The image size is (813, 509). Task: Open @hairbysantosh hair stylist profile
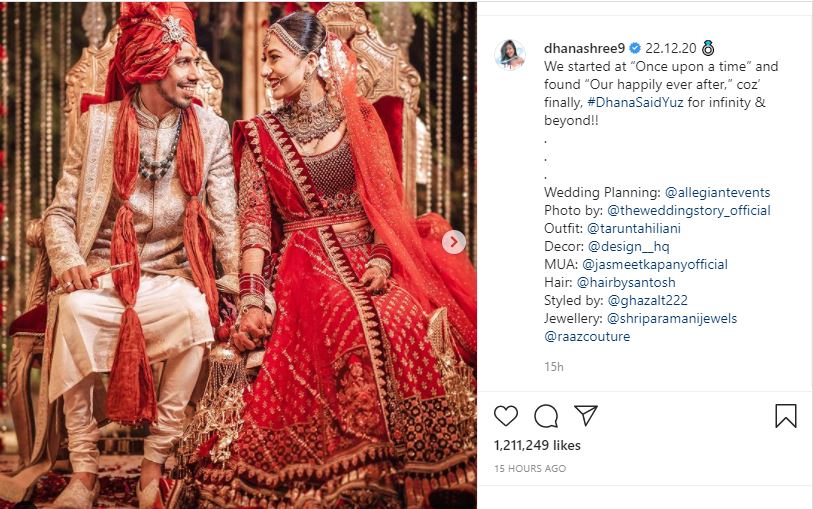(x=626, y=282)
